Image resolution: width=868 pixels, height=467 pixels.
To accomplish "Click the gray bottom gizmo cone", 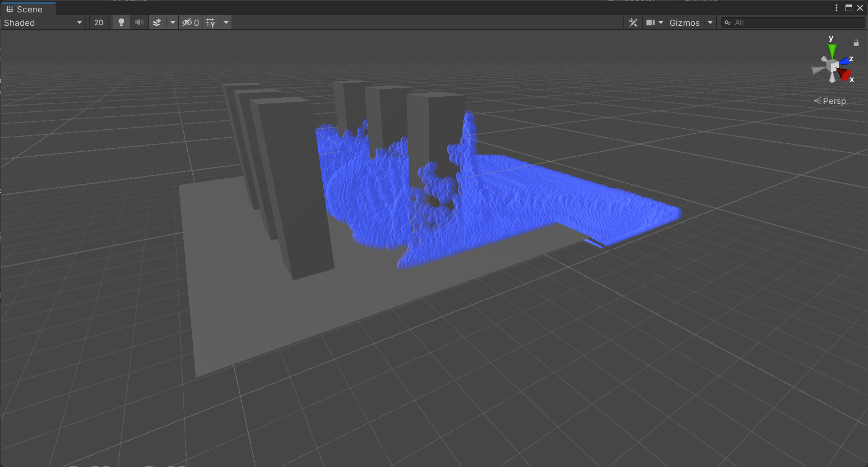I will click(x=833, y=78).
